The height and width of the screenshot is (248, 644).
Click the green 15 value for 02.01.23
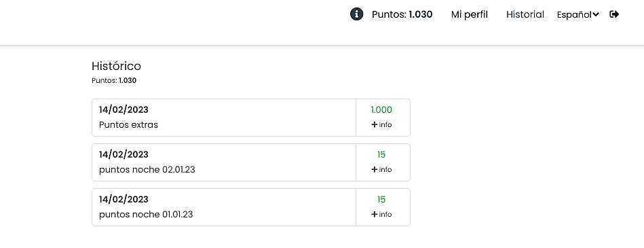(381, 155)
